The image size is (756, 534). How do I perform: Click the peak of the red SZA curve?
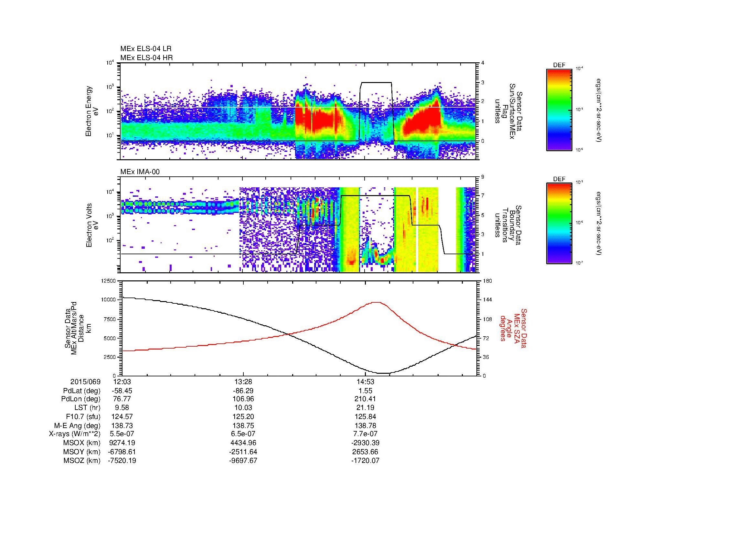pos(376,302)
